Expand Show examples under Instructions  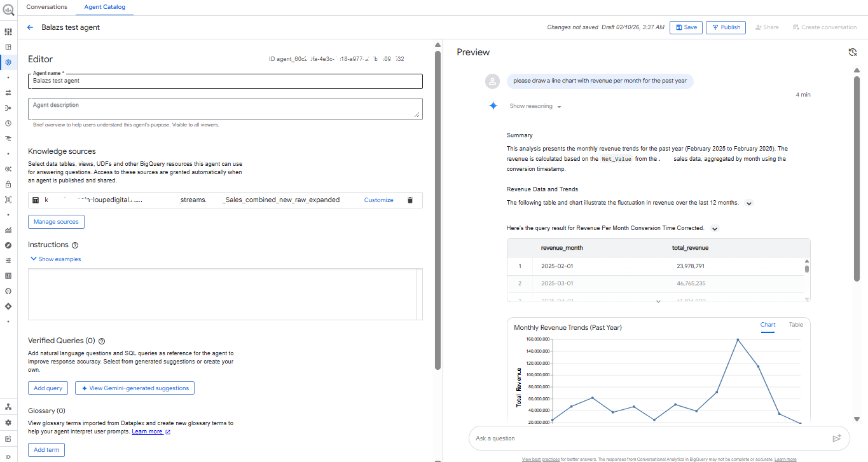point(56,259)
